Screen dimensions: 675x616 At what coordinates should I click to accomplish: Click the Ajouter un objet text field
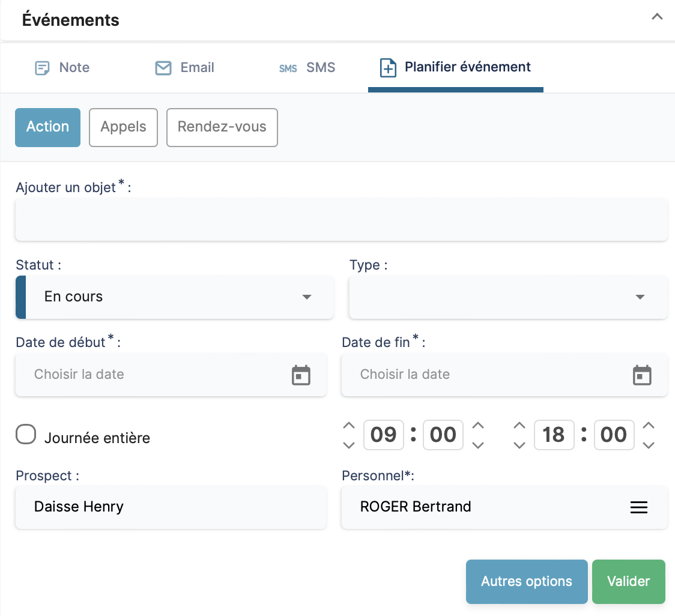(x=341, y=220)
